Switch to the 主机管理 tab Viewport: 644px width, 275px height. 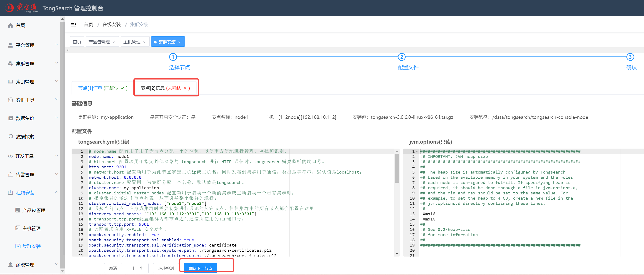pos(132,42)
